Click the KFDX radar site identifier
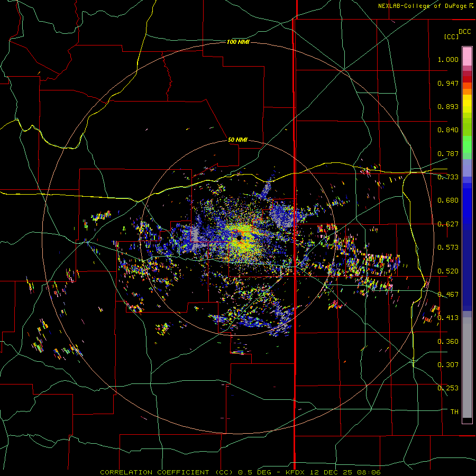This screenshot has height=476, width=476. click(x=296, y=472)
